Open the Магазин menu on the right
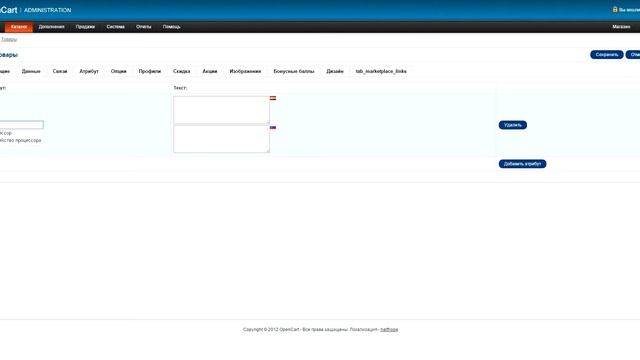This screenshot has width=640, height=360. (x=621, y=27)
